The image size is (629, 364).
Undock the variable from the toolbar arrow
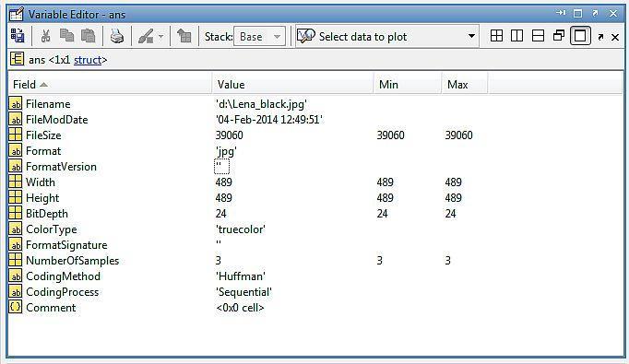coord(600,37)
